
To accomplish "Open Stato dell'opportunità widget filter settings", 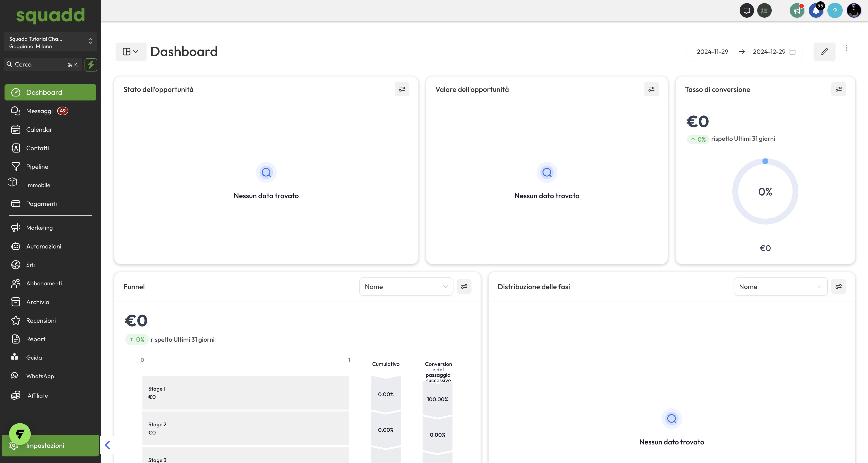I will [x=402, y=89].
